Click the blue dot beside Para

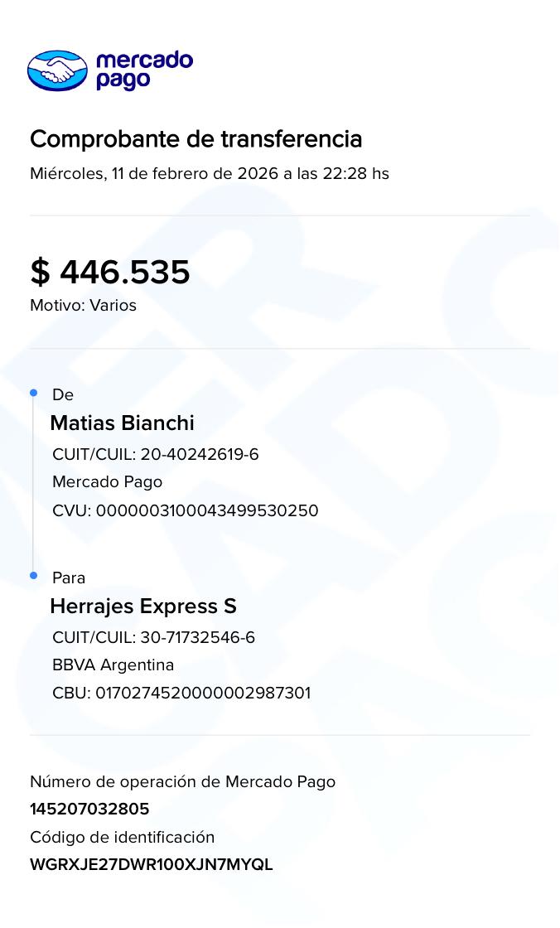tap(34, 575)
